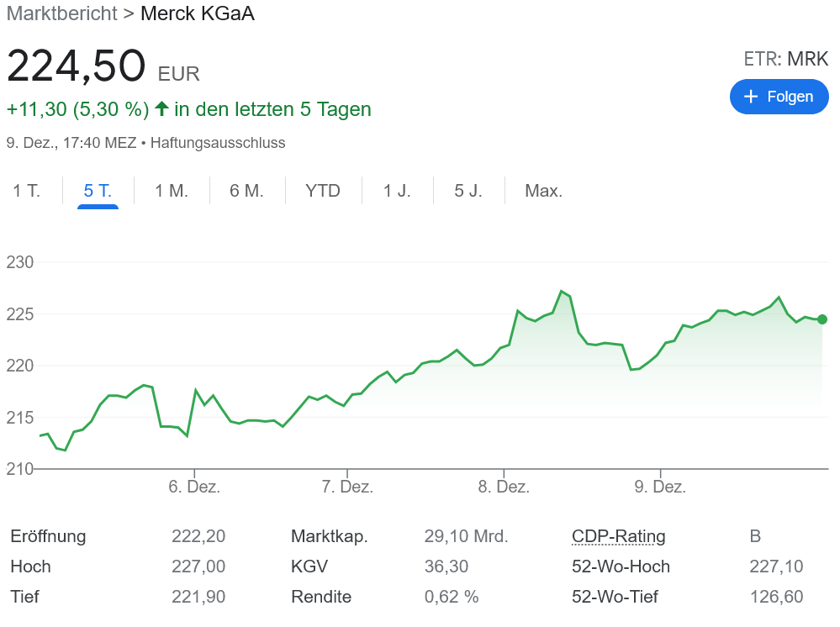Click the ETR: MRK ticker symbol
The image size is (840, 627).
click(x=785, y=60)
